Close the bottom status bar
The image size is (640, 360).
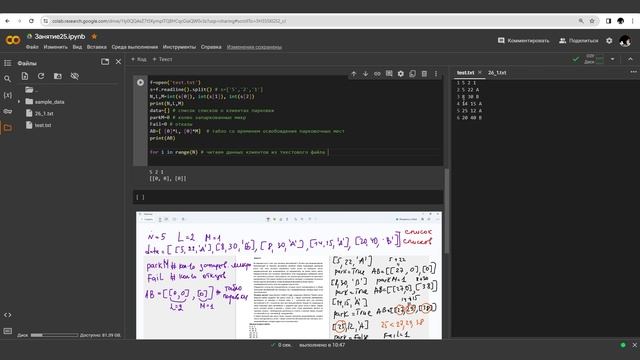pyautogui.click(x=634, y=345)
